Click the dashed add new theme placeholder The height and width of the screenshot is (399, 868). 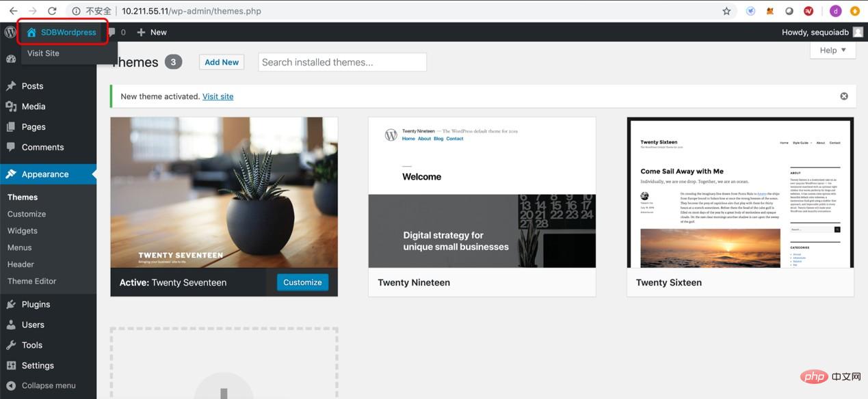pos(224,363)
